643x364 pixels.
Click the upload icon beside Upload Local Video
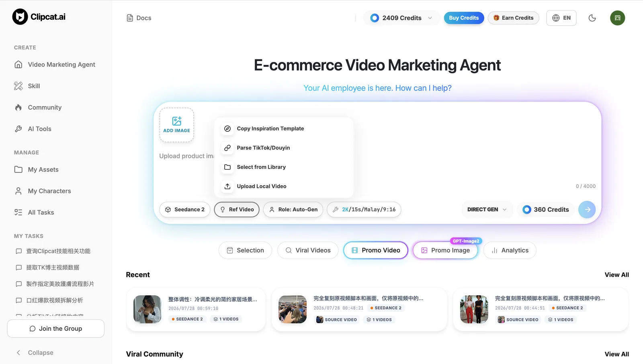click(x=227, y=186)
